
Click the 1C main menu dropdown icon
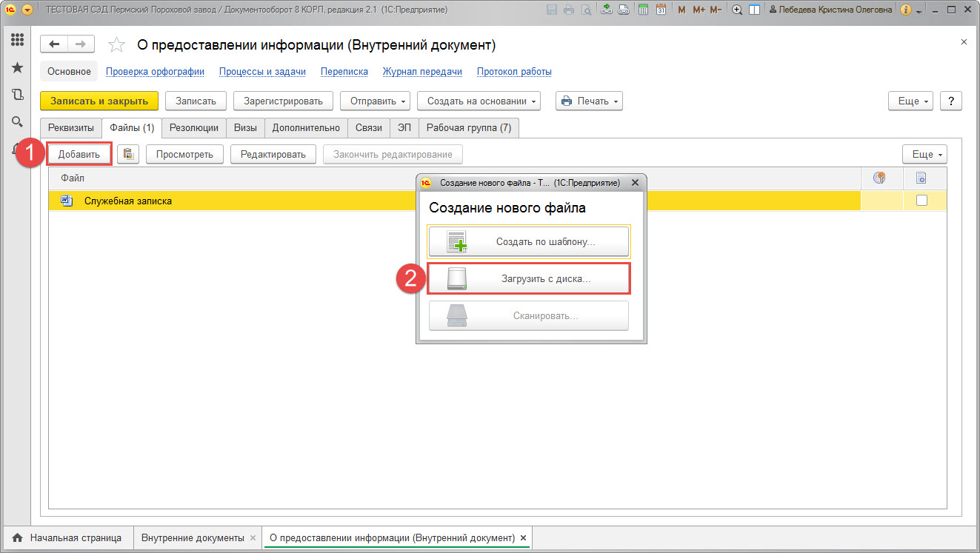27,10
